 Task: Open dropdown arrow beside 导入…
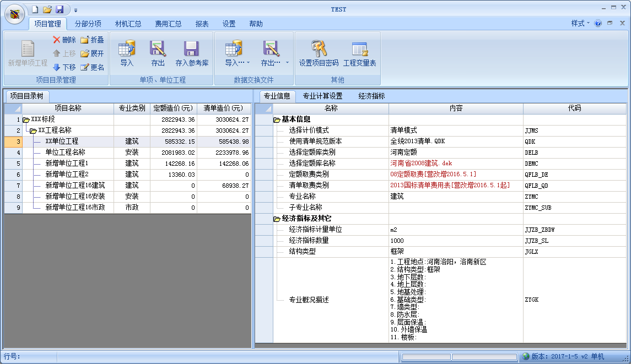249,62
